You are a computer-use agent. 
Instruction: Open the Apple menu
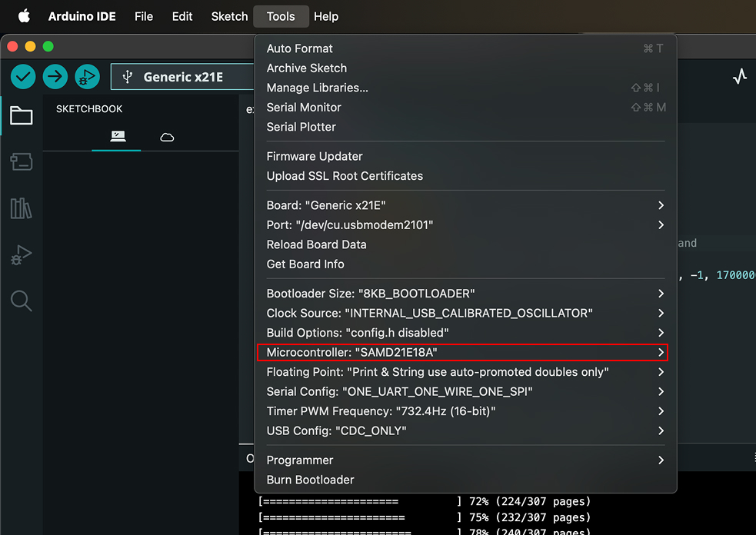click(x=24, y=16)
